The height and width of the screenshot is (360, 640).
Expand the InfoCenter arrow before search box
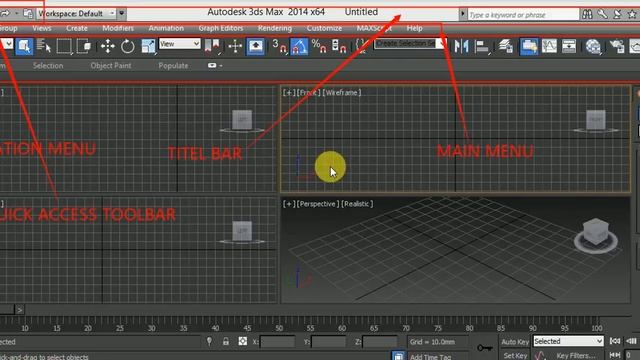click(462, 14)
